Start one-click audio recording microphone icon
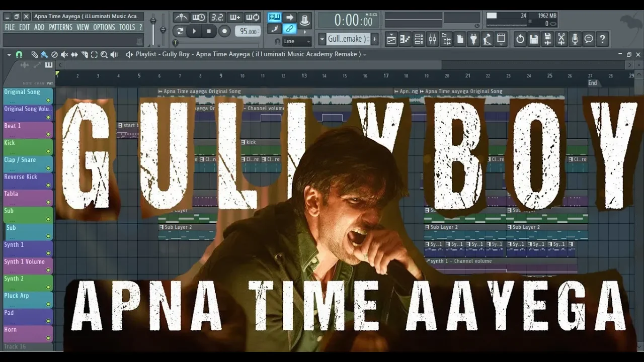 (x=575, y=39)
